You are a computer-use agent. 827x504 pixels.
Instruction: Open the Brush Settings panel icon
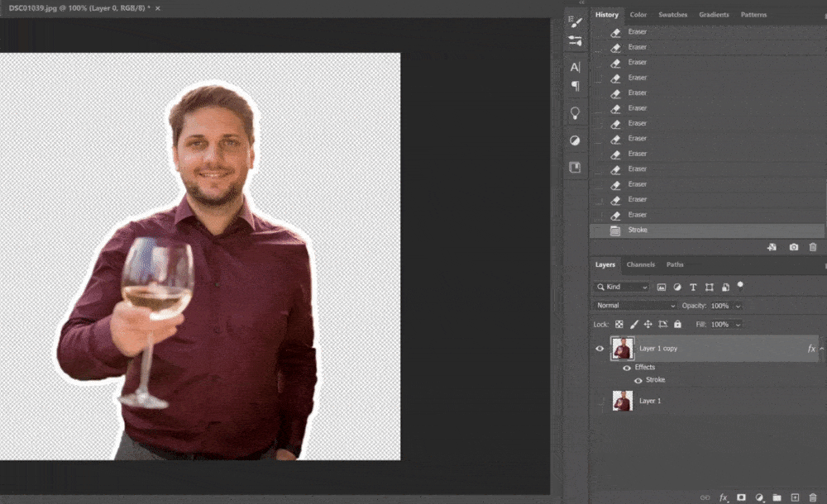pos(576,22)
